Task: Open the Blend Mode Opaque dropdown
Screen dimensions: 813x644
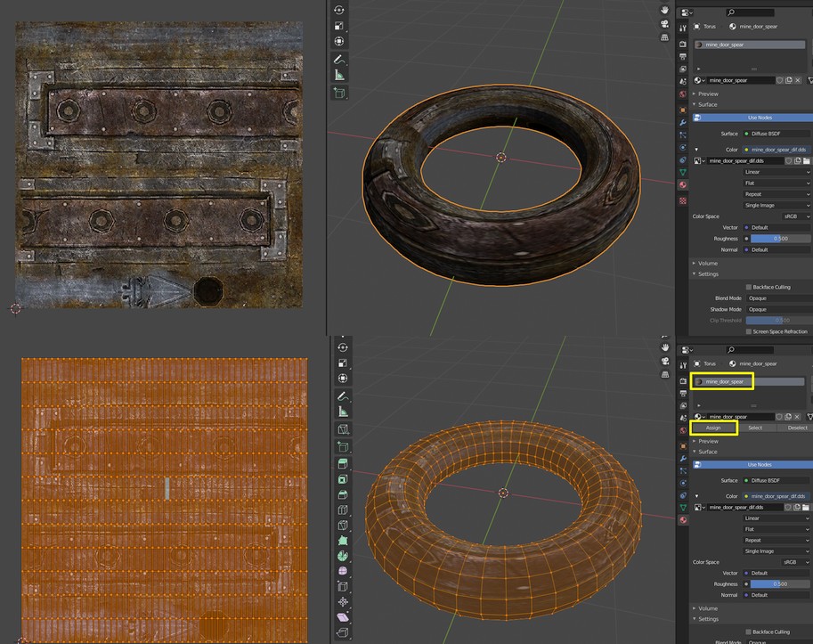Action: pos(779,298)
